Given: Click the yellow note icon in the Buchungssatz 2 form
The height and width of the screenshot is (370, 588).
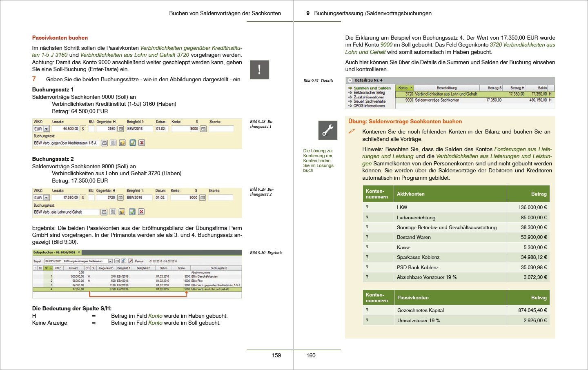Looking at the screenshot, I should point(122,212).
